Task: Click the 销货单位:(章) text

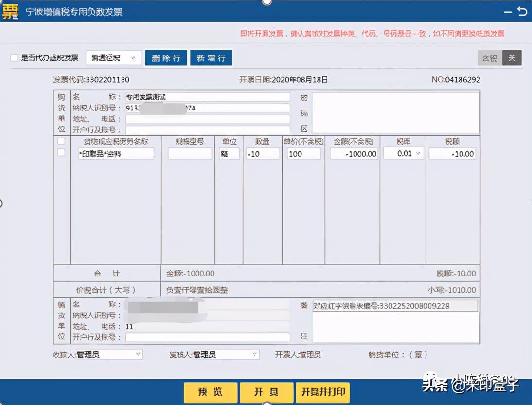Action: pos(398,355)
